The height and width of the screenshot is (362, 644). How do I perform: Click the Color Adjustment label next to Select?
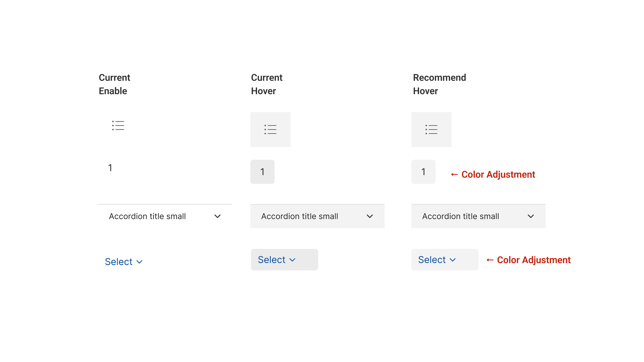pyautogui.click(x=533, y=260)
